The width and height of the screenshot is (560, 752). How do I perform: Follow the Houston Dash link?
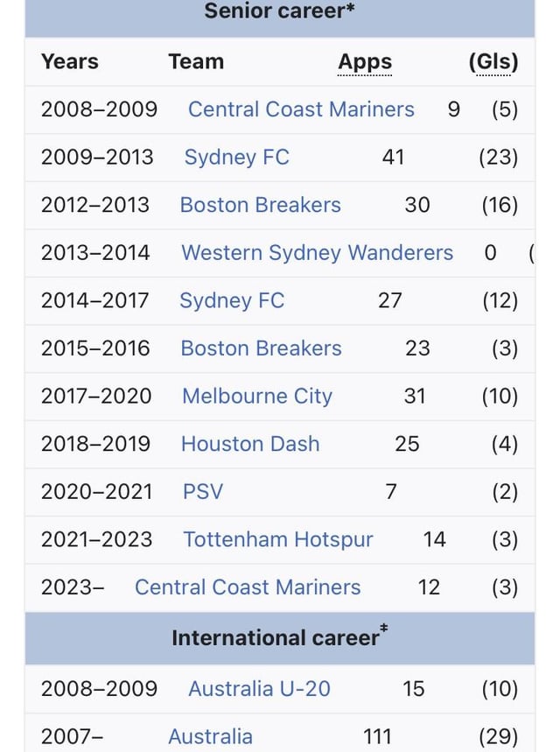250,444
